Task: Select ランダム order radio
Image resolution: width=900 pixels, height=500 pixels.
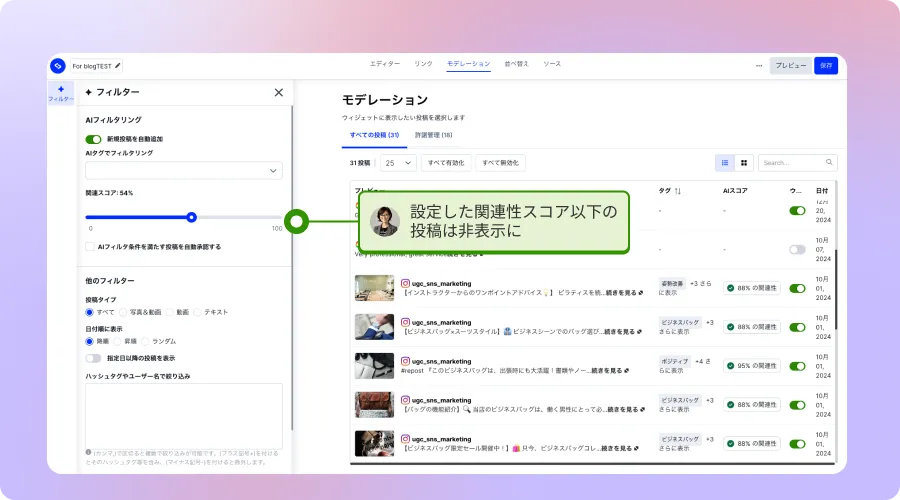Action: click(x=145, y=342)
